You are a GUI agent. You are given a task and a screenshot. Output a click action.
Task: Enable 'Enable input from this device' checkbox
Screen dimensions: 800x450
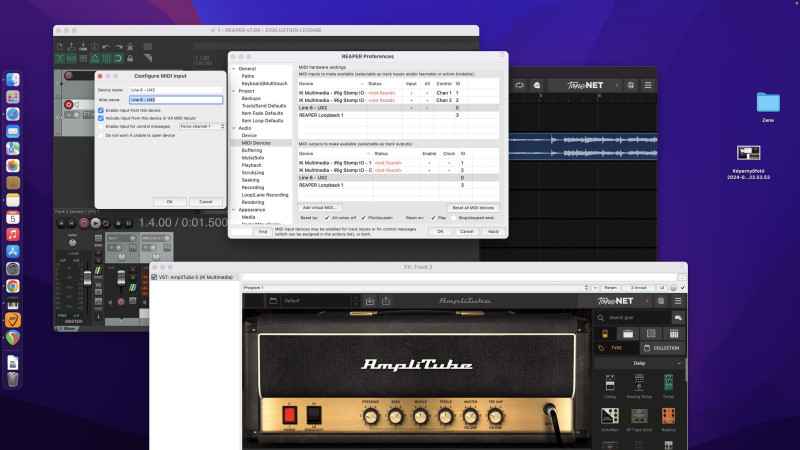point(101,110)
